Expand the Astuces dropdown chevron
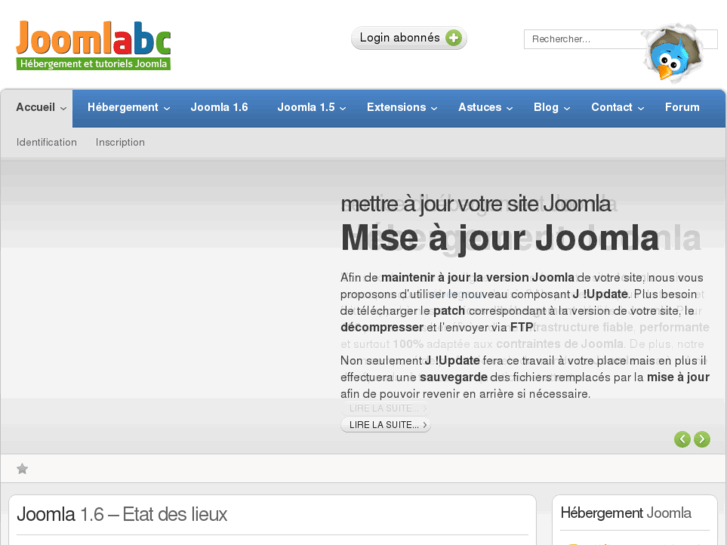 (x=510, y=109)
